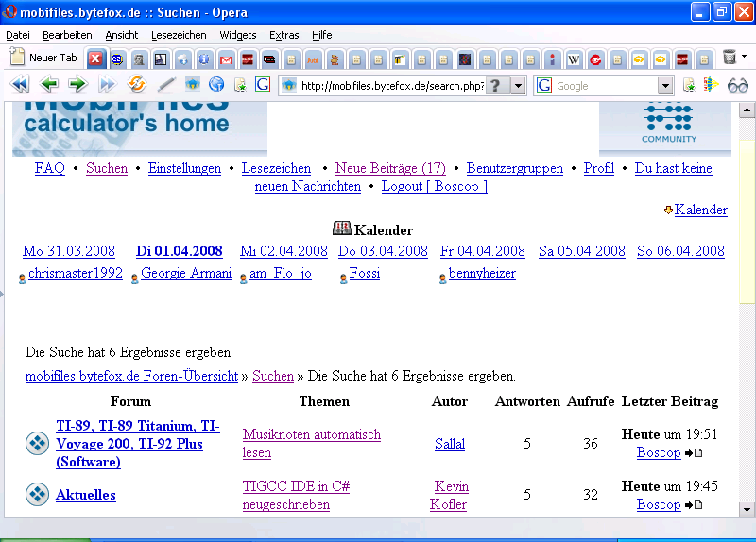Image resolution: width=756 pixels, height=542 pixels.
Task: Switch to the Gmail tab
Action: (x=226, y=59)
